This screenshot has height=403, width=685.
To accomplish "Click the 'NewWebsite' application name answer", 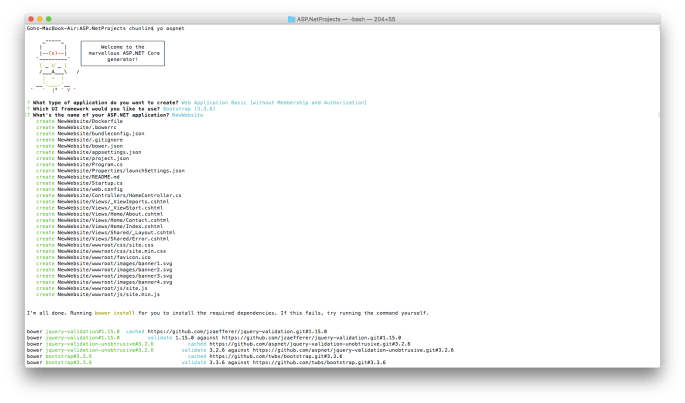I will point(187,115).
